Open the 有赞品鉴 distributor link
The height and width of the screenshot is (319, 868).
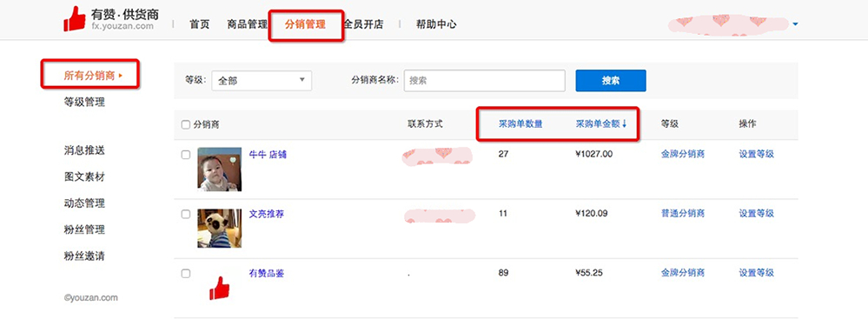coord(267,273)
